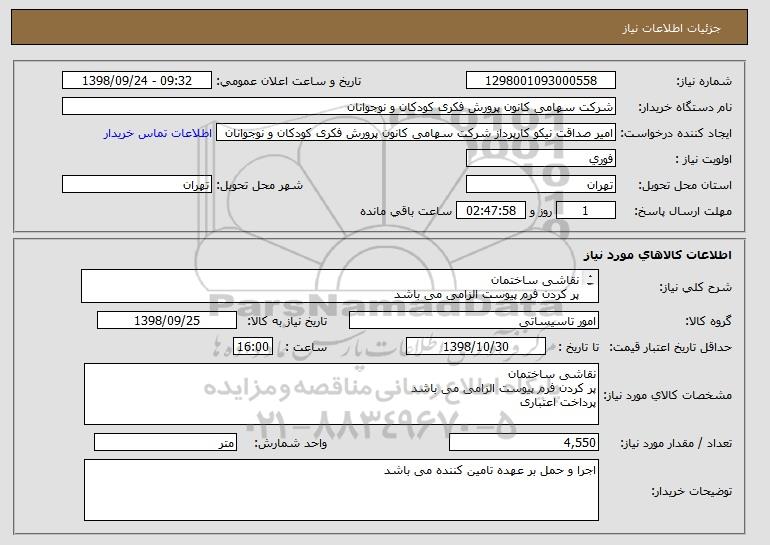This screenshot has width=770, height=545.
Task: Select the priority field showing فوری
Action: coord(541,159)
